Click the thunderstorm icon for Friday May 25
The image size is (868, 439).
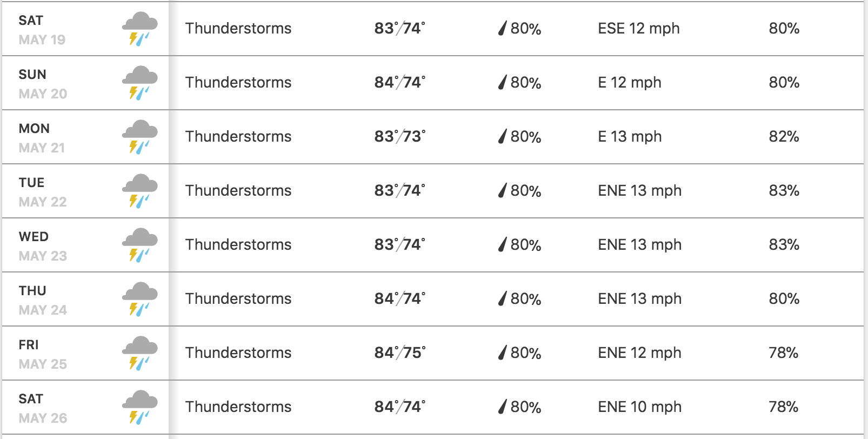(139, 354)
